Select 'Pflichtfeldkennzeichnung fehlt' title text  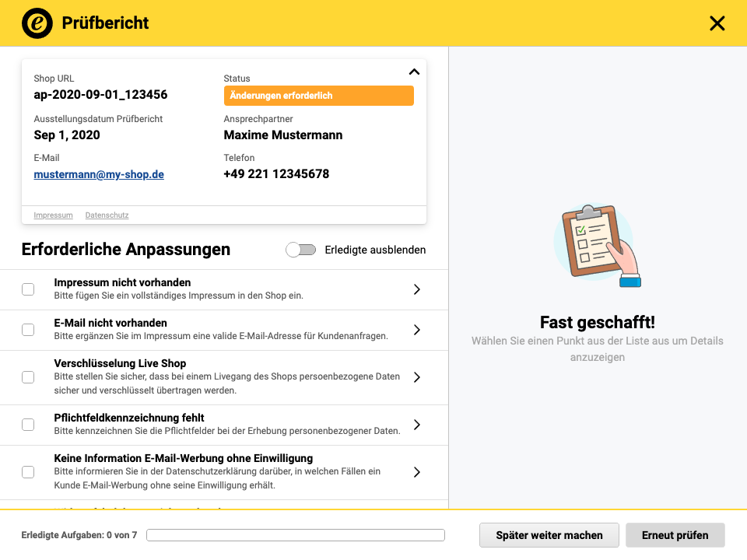coord(129,418)
